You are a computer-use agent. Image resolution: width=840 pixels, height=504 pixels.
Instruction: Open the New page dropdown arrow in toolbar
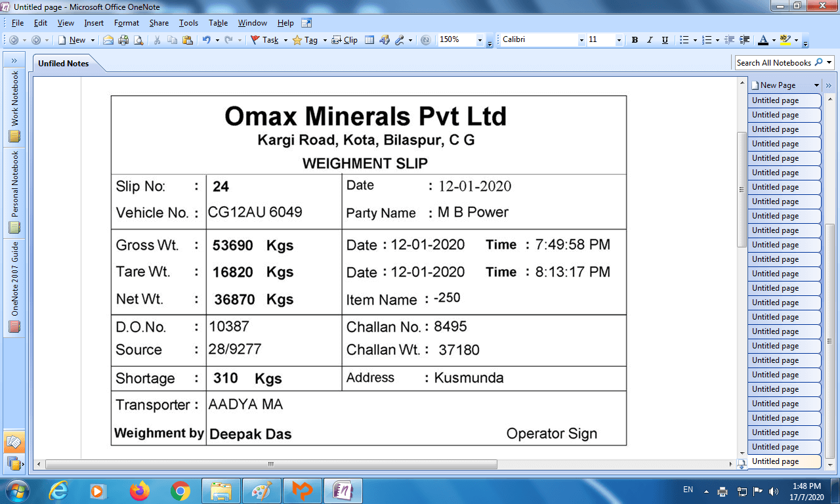(x=93, y=40)
